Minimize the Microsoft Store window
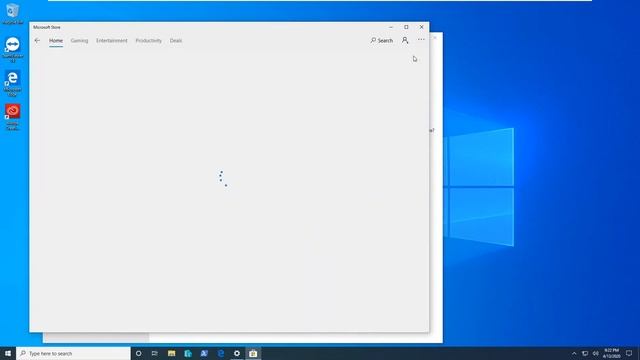The image size is (640, 360). pos(391,27)
